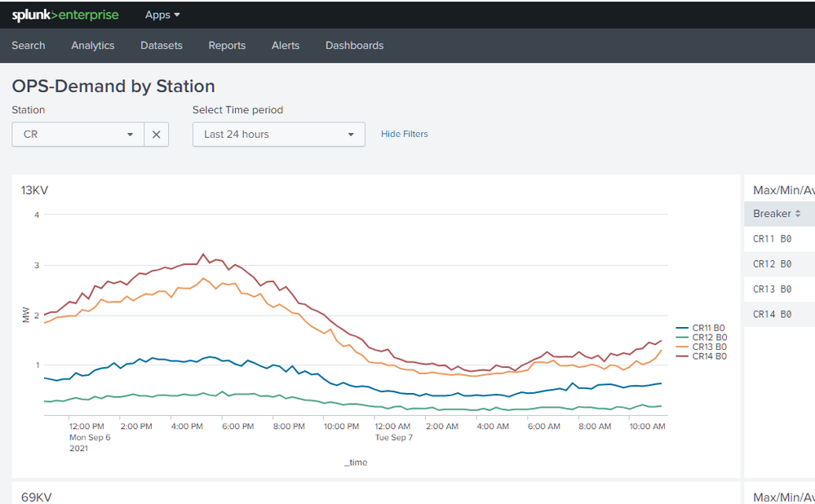Click the Hide Filters link
This screenshot has width=815, height=504.
[x=405, y=134]
